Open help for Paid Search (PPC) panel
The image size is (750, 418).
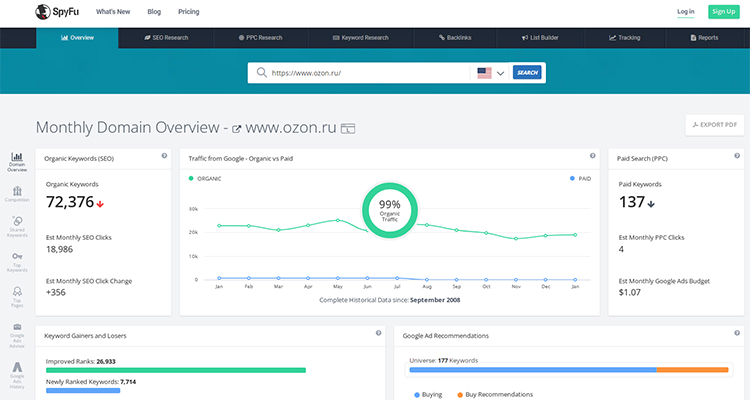737,156
